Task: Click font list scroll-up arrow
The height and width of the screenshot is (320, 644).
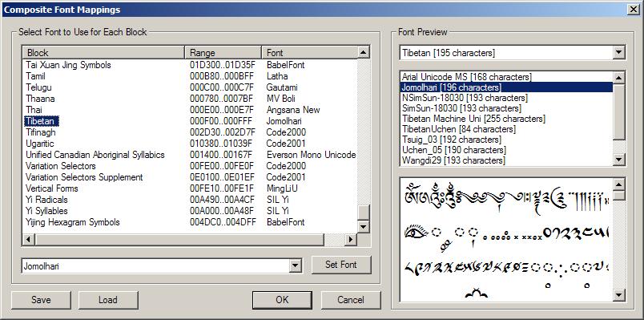Action: [618, 77]
